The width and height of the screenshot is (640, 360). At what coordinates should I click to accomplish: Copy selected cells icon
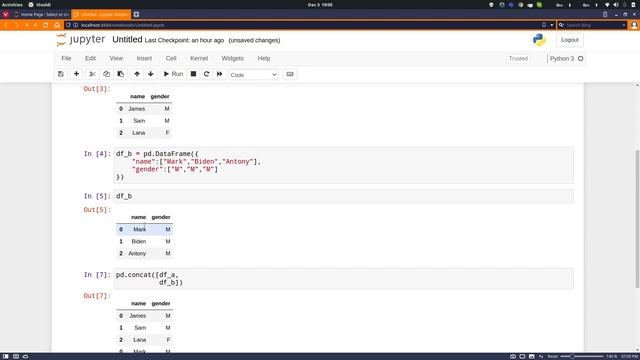click(x=107, y=74)
